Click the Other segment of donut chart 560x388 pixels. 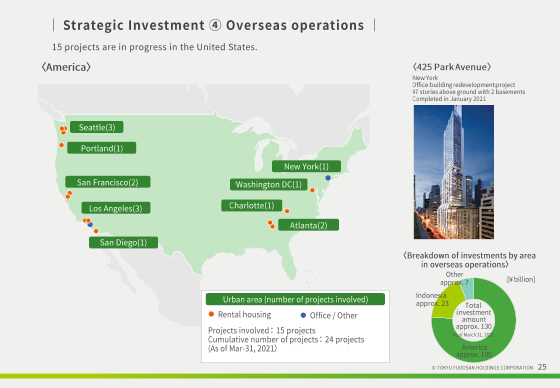468,288
